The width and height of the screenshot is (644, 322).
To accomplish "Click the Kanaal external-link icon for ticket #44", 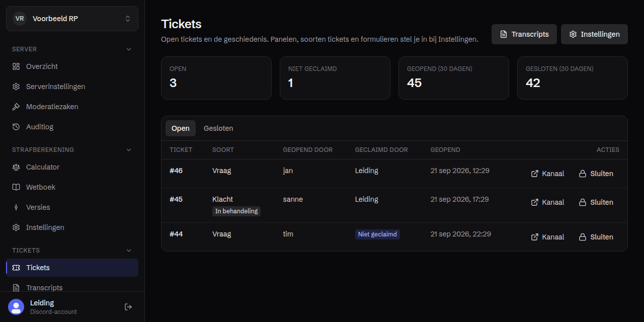I will pos(535,237).
